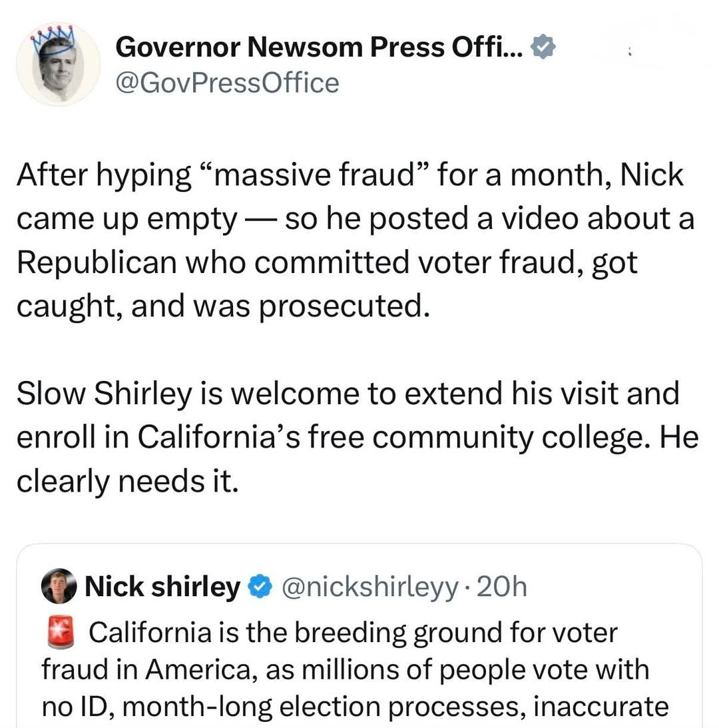Viewport: 719px width, 728px height.
Task: Click the "caught, and was prosecuted." line
Action: (219, 307)
